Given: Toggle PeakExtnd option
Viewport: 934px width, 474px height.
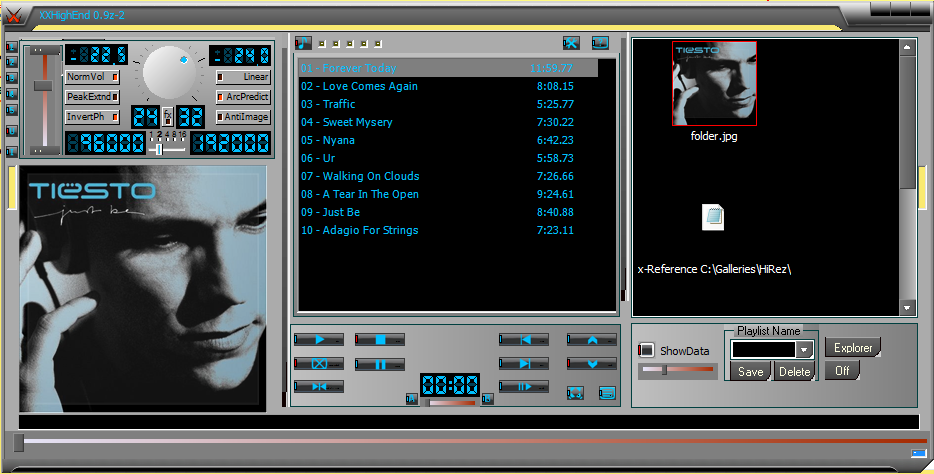Looking at the screenshot, I should point(92,96).
